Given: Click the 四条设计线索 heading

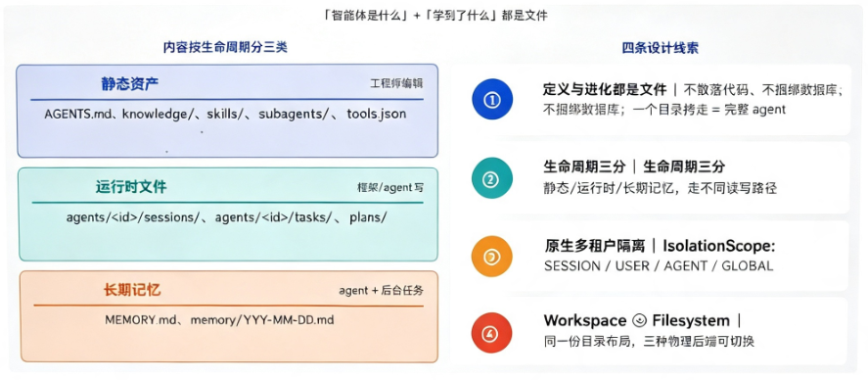Looking at the screenshot, I should pos(660,48).
